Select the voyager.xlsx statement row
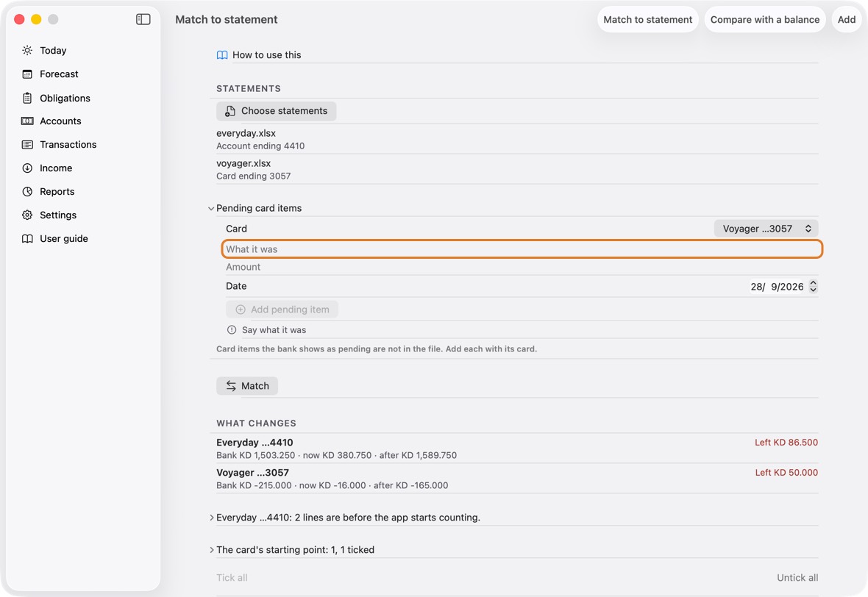 (x=517, y=169)
